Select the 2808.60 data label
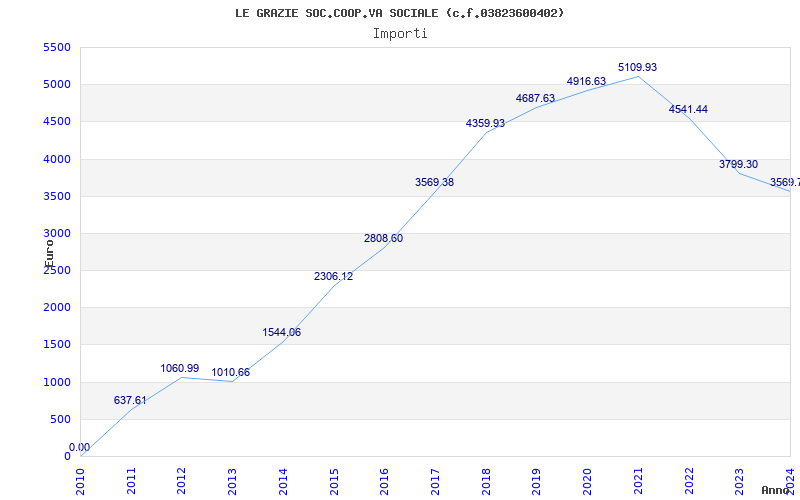800x500 pixels. (383, 238)
